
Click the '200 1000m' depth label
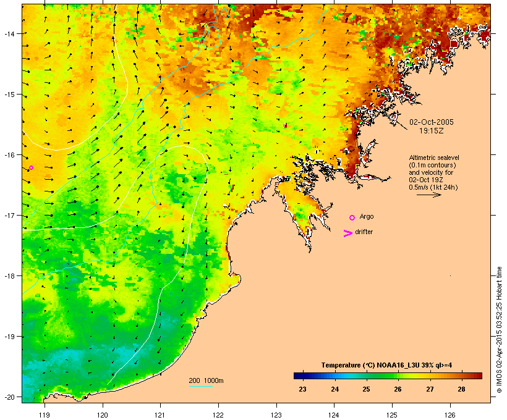point(206,380)
